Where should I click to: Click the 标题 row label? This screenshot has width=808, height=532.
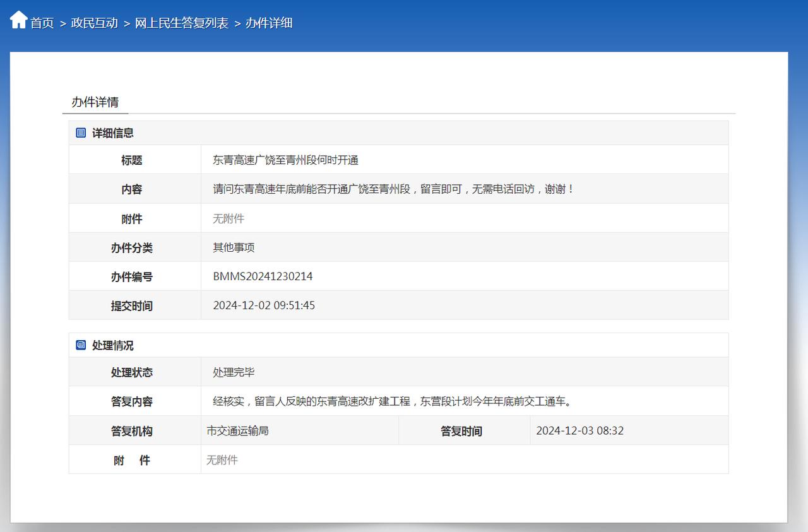coord(132,160)
